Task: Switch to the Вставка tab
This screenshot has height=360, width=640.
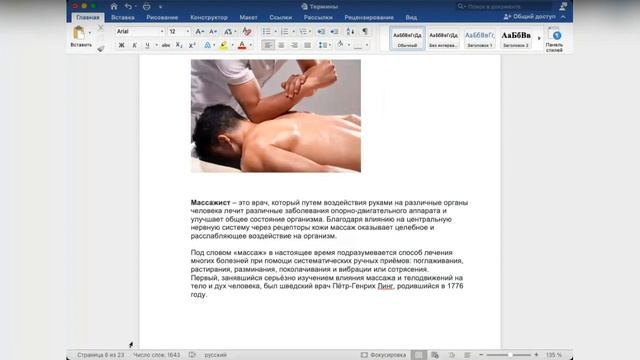Action: pyautogui.click(x=122, y=18)
